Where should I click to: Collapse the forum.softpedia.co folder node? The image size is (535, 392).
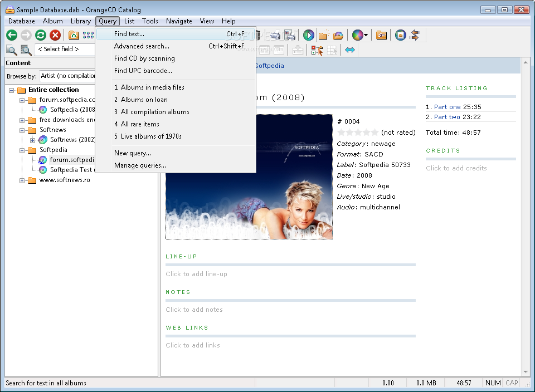pyautogui.click(x=22, y=100)
